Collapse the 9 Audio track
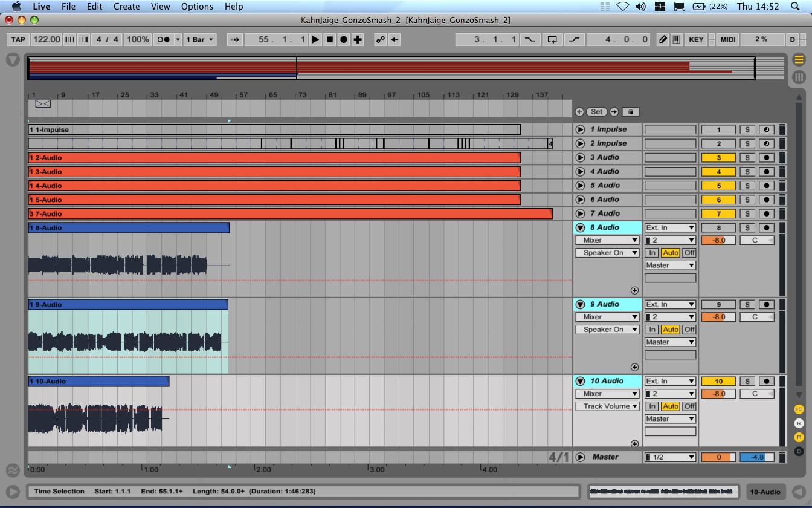This screenshot has width=812, height=508. [x=580, y=305]
